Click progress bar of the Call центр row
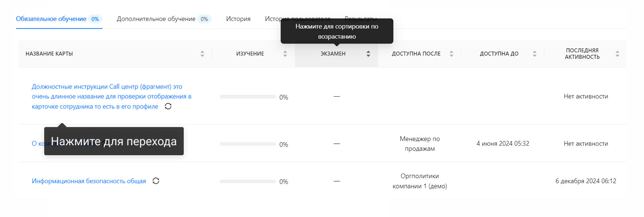Image resolution: width=644 pixels, height=217 pixels. coord(248,97)
